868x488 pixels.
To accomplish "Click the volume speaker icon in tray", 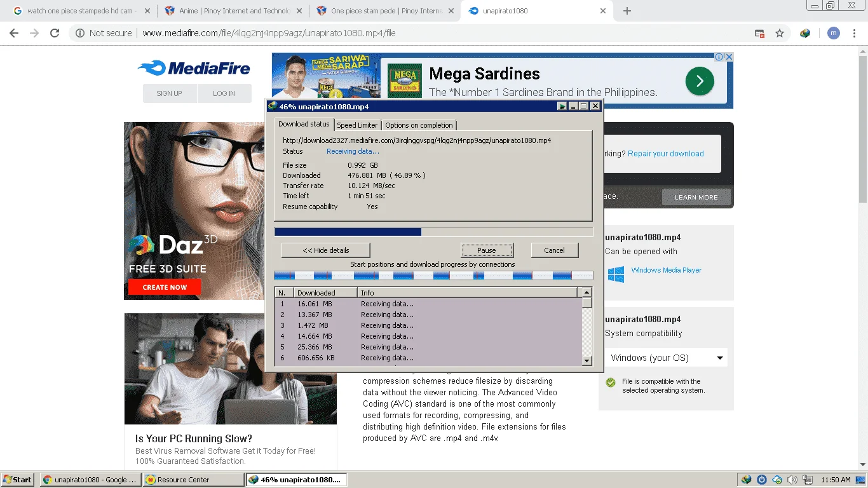I will 792,480.
